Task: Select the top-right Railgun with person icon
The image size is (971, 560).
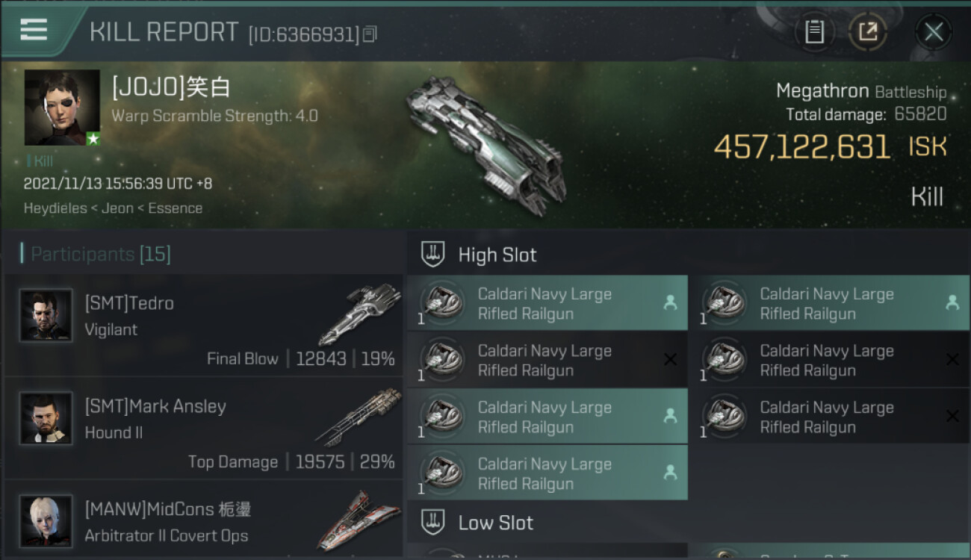Action: click(x=830, y=303)
